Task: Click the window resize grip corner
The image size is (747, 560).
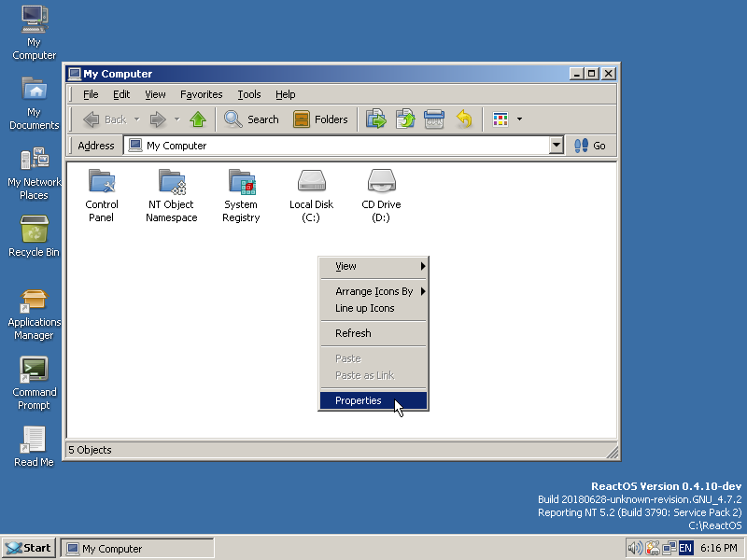Action: 613,452
